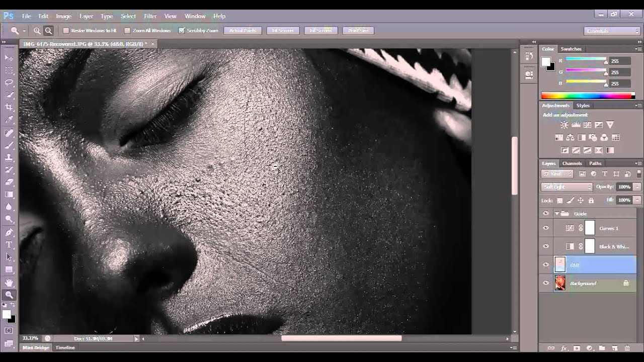This screenshot has width=644, height=362.
Task: Open the Image menu
Action: point(63,16)
